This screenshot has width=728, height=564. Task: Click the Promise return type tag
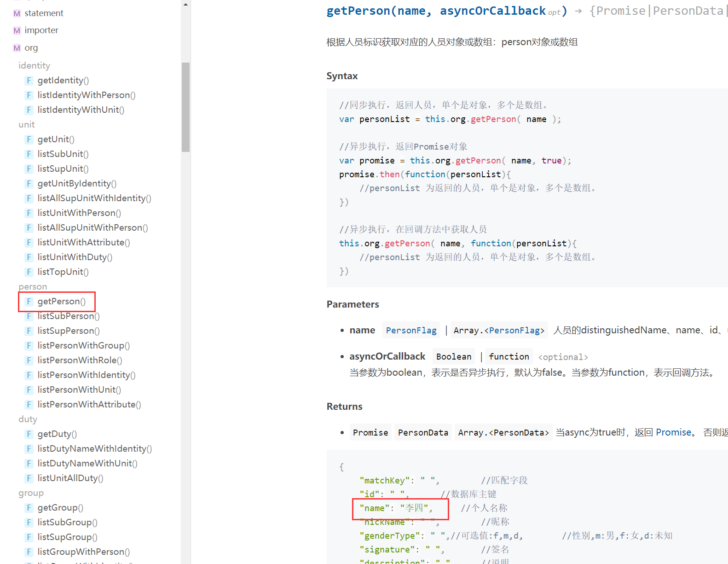coord(370,432)
